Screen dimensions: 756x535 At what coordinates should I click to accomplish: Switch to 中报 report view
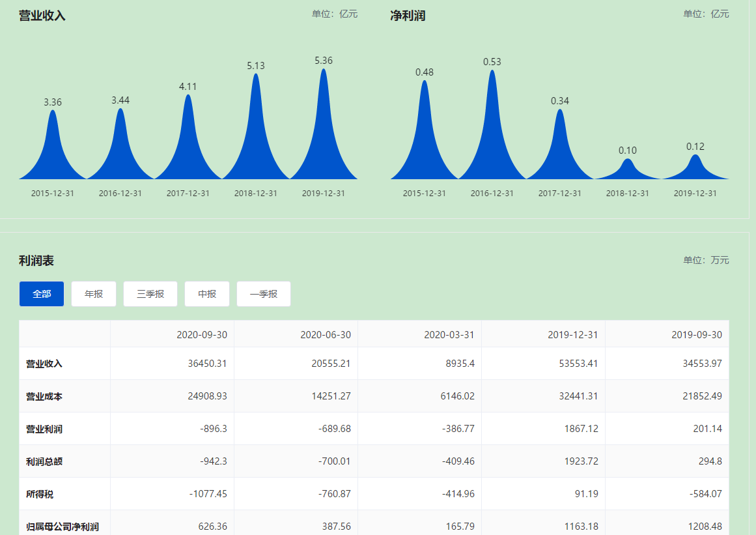click(207, 294)
